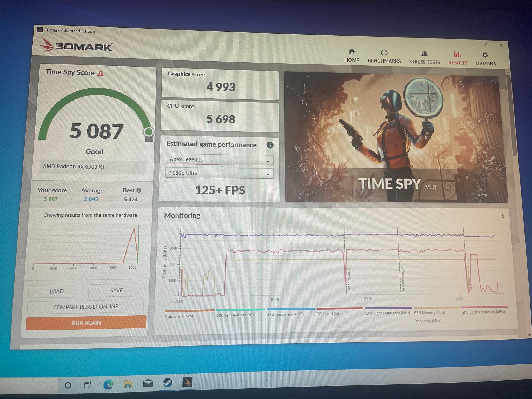
Task: Open the Mail app from taskbar
Action: pos(148,383)
